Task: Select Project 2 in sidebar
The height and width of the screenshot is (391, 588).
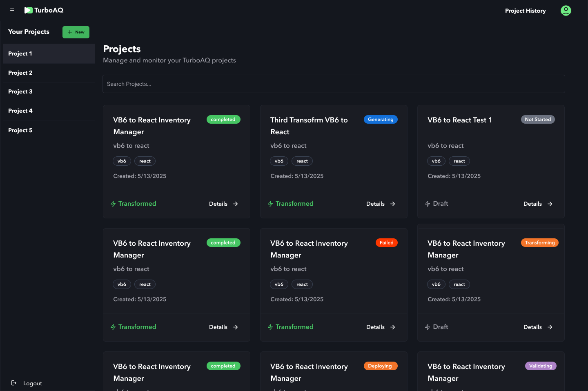Action: click(49, 73)
